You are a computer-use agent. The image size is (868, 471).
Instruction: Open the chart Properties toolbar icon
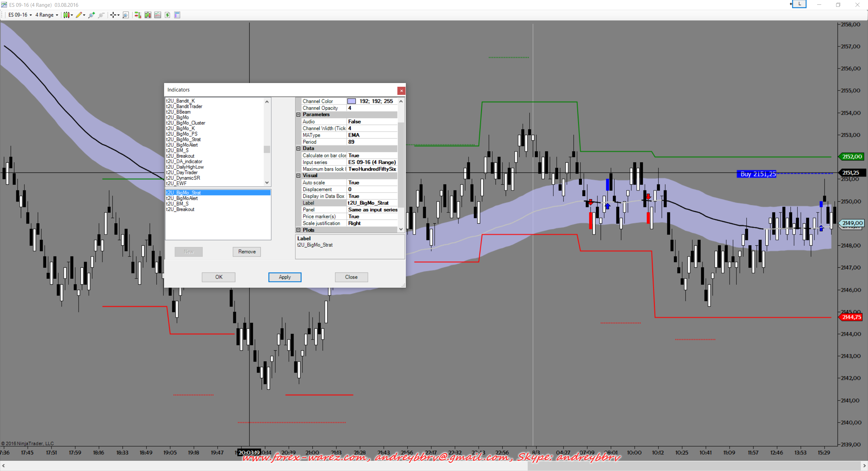click(177, 15)
